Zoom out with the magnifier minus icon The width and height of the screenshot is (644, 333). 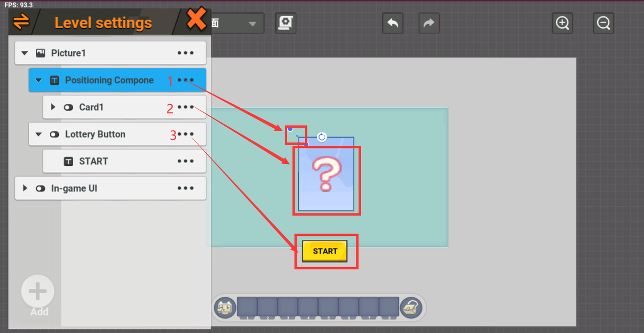pos(603,23)
